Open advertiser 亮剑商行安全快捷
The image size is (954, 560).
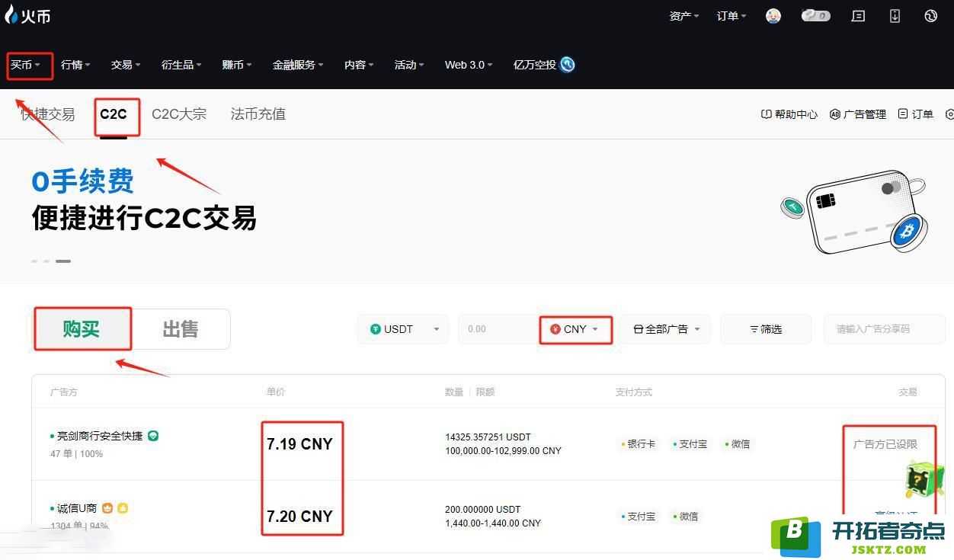point(100,436)
